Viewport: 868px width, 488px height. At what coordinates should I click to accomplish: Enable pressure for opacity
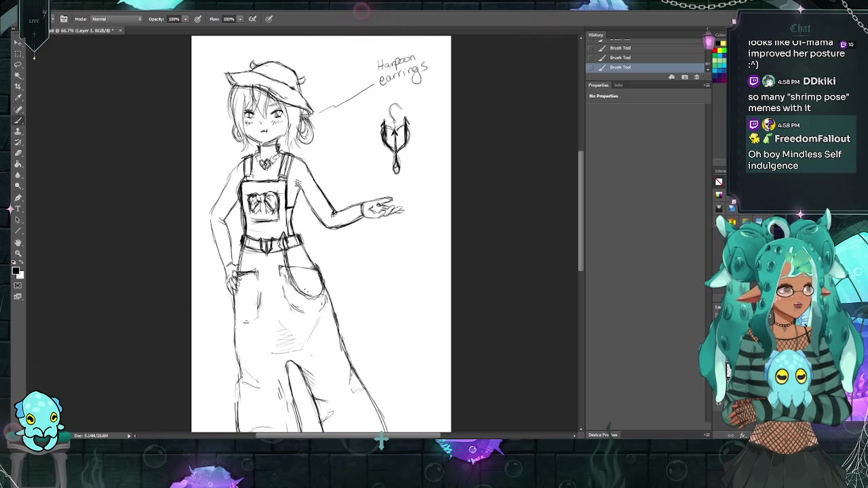[x=198, y=19]
